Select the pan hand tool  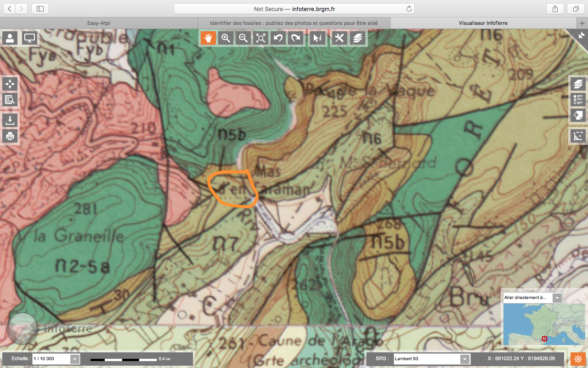pyautogui.click(x=208, y=38)
